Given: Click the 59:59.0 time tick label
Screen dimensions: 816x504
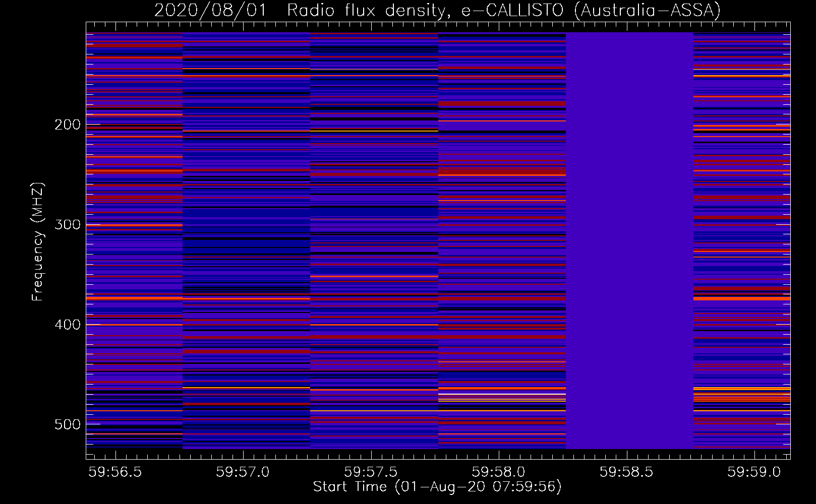Looking at the screenshot, I should 753,472.
